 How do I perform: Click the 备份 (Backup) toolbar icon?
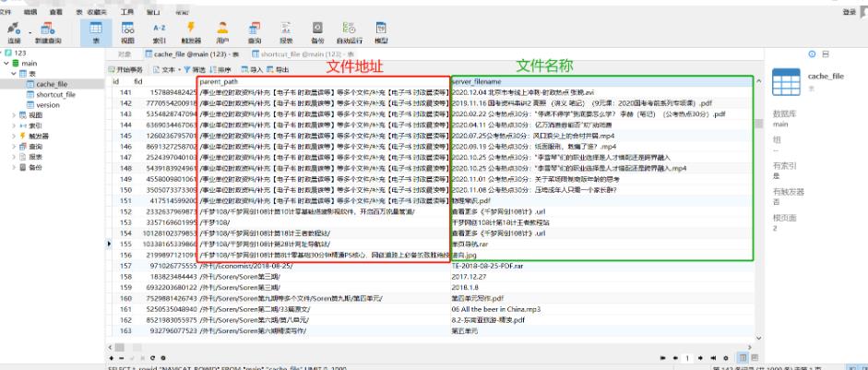(317, 32)
